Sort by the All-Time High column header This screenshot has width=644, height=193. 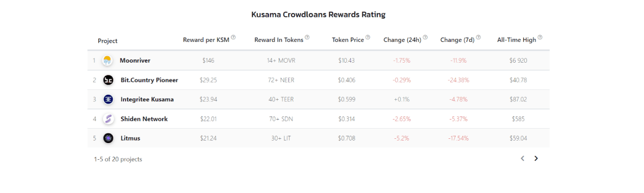tap(516, 40)
